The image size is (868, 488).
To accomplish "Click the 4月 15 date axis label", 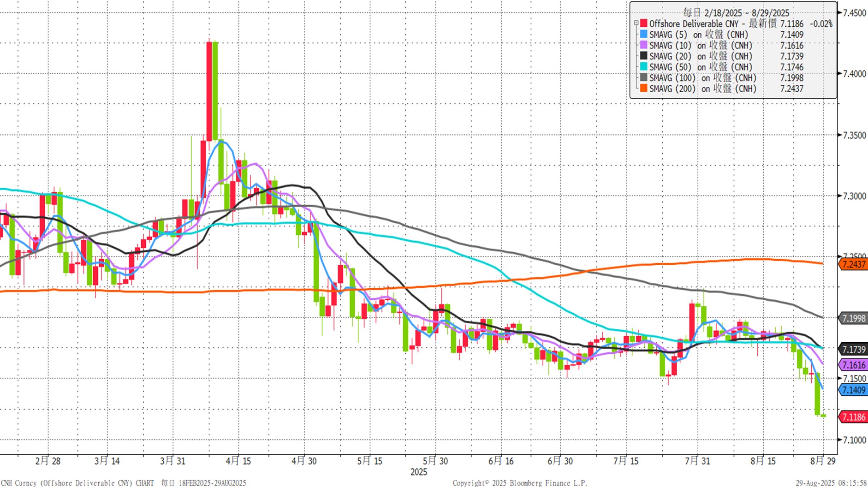I will (238, 461).
